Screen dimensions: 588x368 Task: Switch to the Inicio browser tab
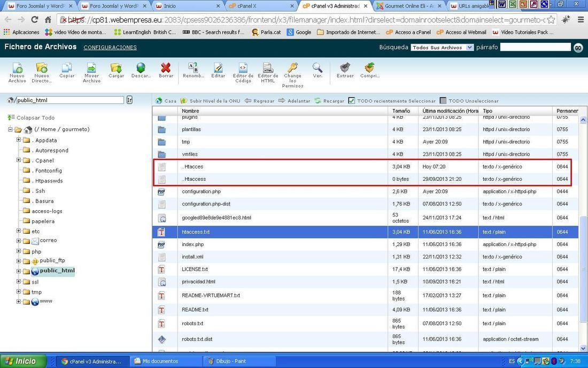[x=187, y=6]
